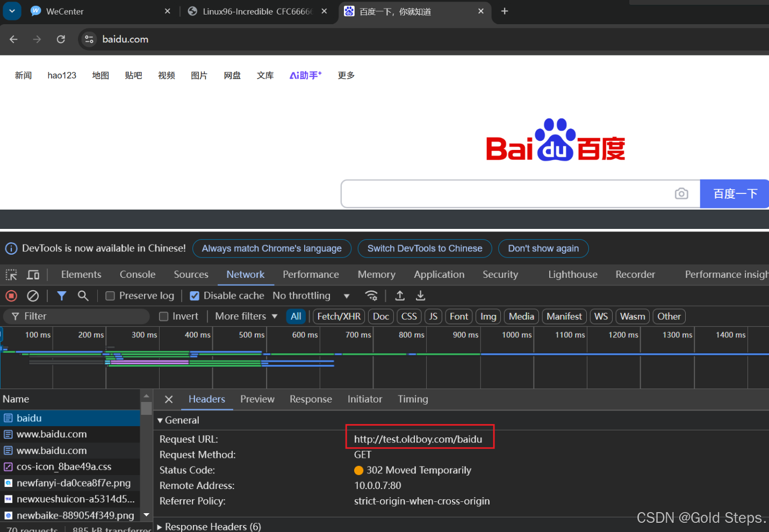The width and height of the screenshot is (769, 532).
Task: Go back to the previous page
Action: tap(13, 39)
